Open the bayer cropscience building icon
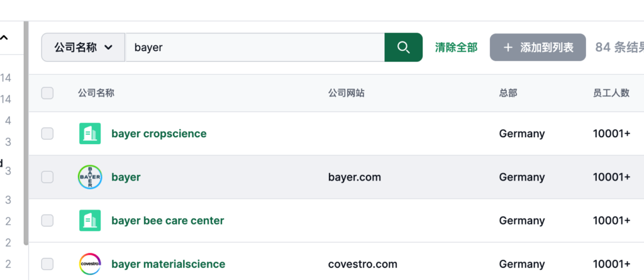The image size is (644, 280). pos(90,133)
